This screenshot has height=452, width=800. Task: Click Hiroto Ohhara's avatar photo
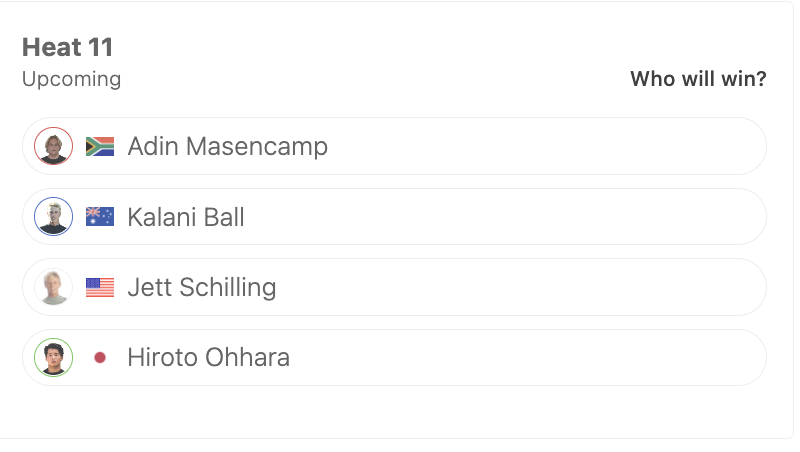coord(54,357)
